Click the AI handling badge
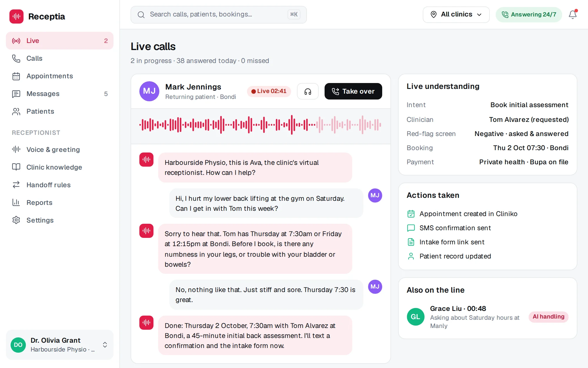 548,317
